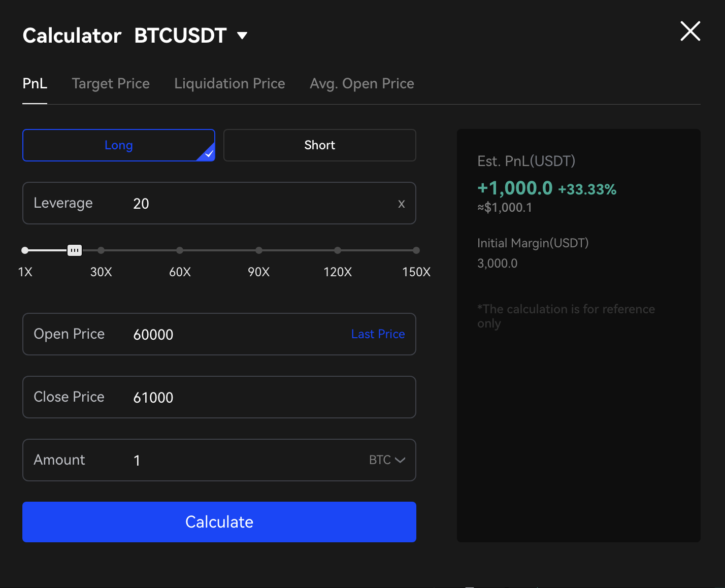Close the calculator dialog with X icon
The width and height of the screenshot is (725, 588).
pos(690,31)
